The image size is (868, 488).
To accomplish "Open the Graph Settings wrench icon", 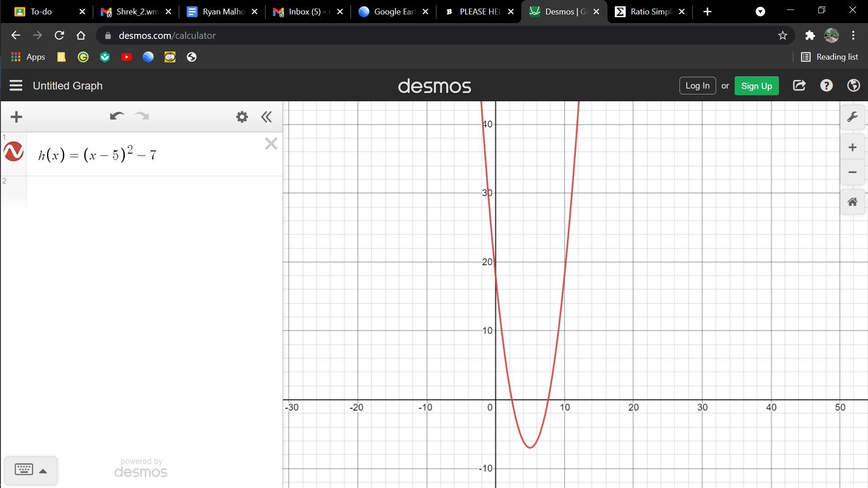I will click(852, 117).
